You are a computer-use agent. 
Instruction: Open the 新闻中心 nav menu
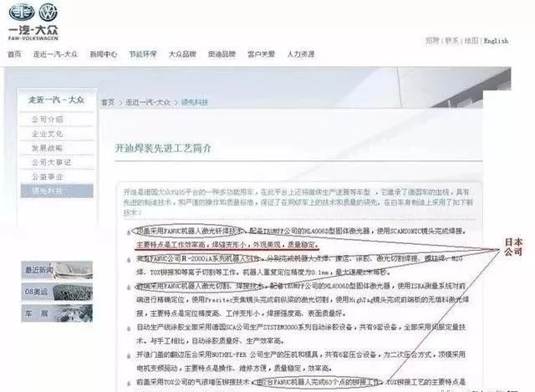click(104, 53)
